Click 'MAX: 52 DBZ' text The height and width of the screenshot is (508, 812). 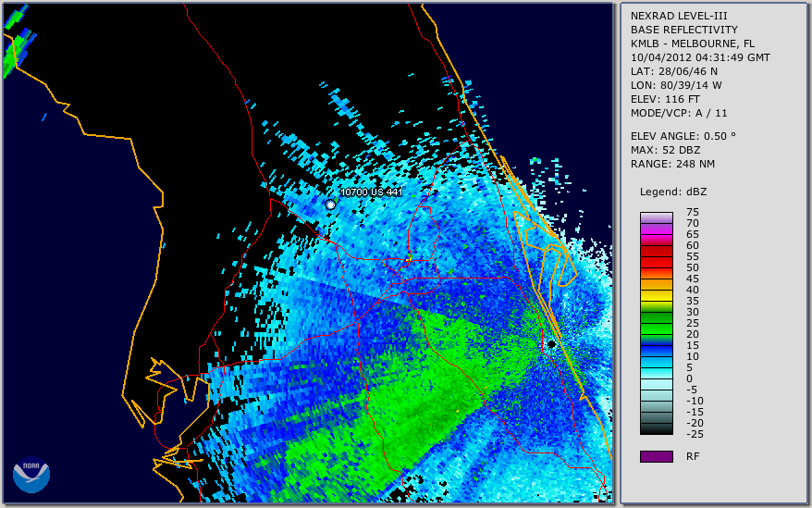[665, 150]
